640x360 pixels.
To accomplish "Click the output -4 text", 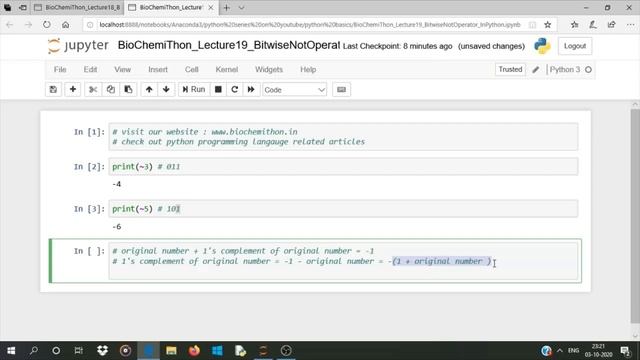I will coord(117,184).
